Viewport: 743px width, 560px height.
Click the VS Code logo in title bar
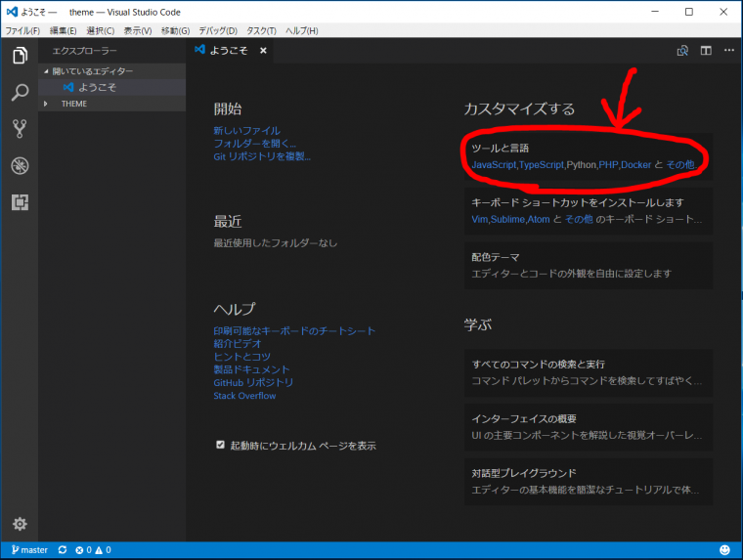pyautogui.click(x=13, y=12)
